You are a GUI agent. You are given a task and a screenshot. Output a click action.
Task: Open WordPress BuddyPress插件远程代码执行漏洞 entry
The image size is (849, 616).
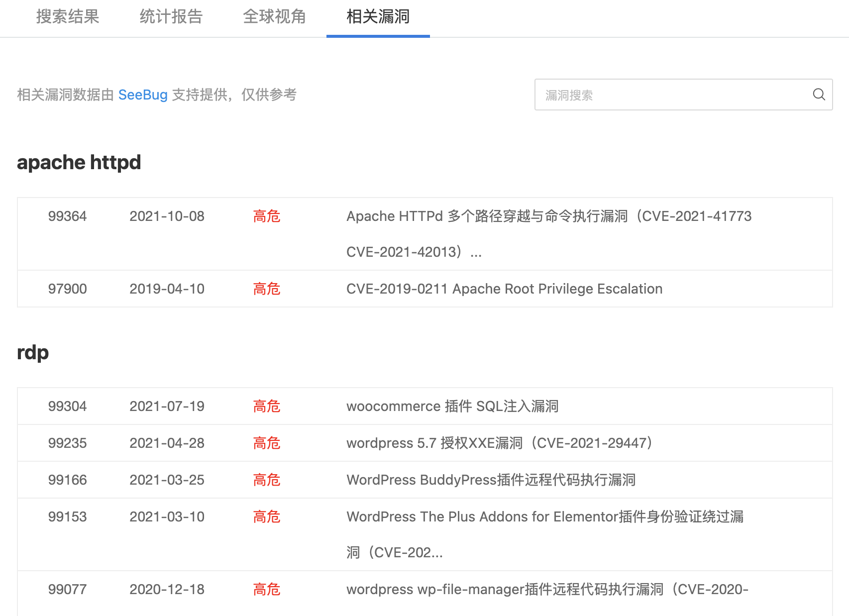coord(491,480)
